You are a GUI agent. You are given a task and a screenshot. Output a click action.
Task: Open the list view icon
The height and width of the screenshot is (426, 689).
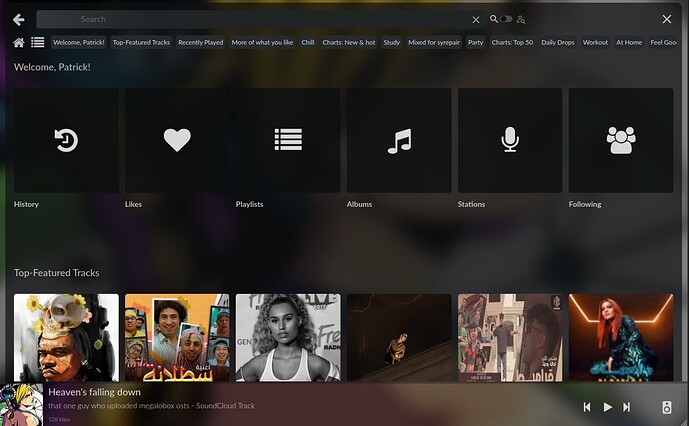pyautogui.click(x=38, y=42)
